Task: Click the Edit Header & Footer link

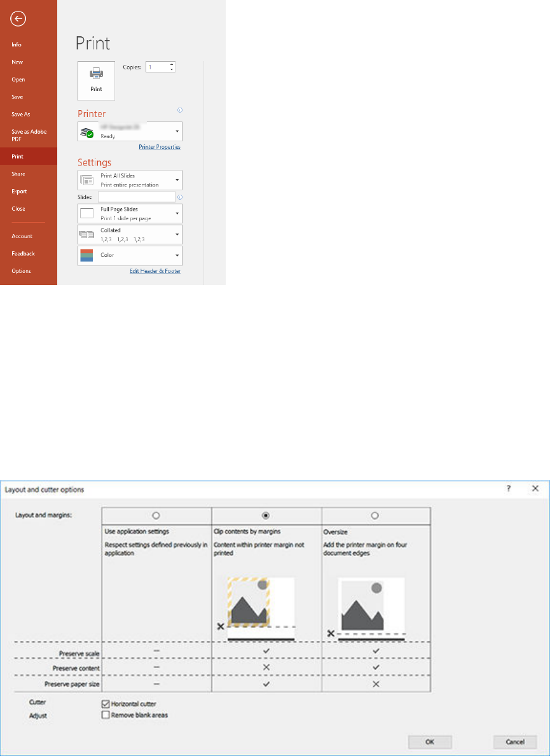Action: pyautogui.click(x=155, y=271)
